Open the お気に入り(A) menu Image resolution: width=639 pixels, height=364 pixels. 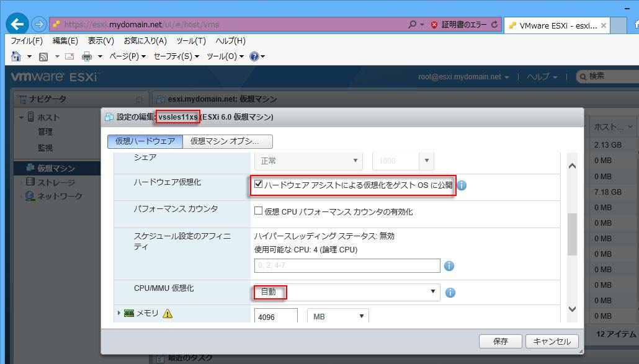(145, 41)
